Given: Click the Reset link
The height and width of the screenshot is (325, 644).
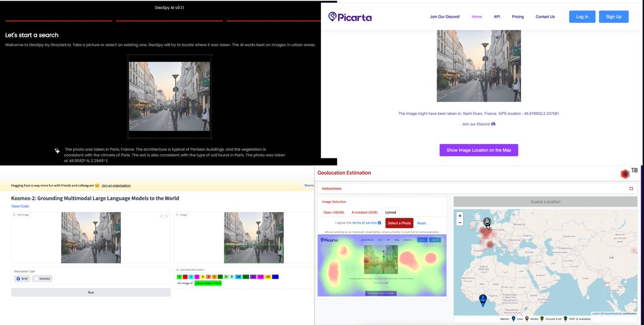Looking at the screenshot, I should pos(421,223).
